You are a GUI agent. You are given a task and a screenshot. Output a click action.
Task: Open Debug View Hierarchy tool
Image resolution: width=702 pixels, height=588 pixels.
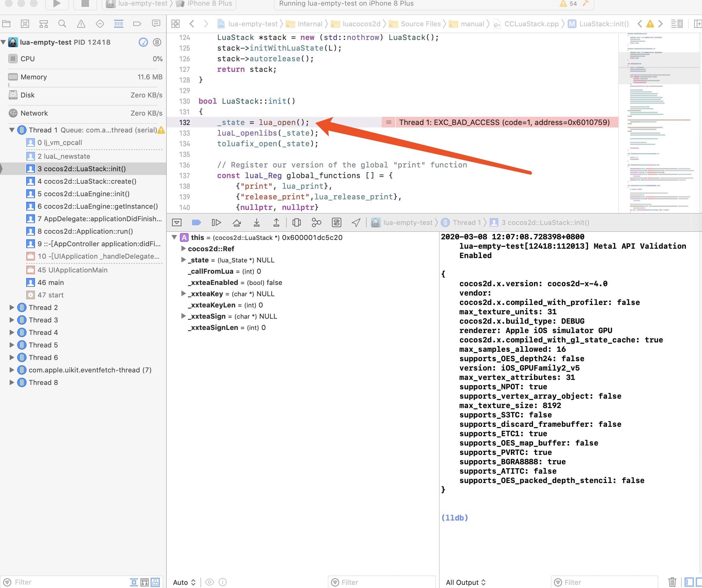296,222
